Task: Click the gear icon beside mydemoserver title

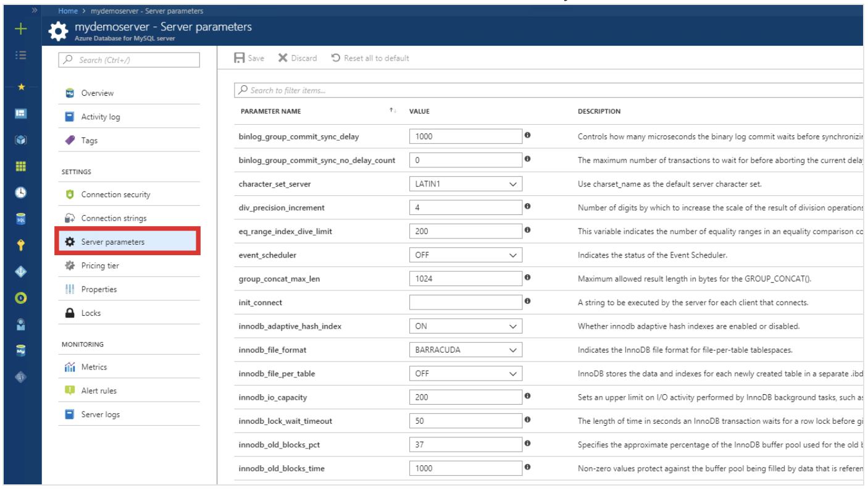Action: point(59,31)
